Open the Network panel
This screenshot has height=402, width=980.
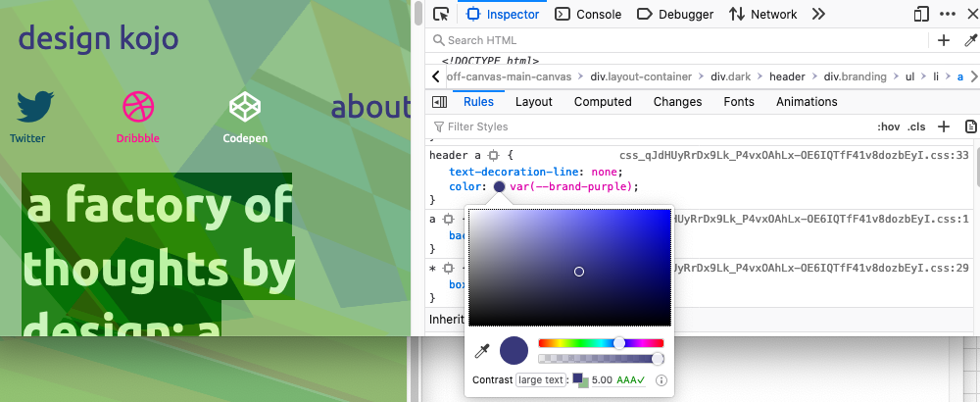coord(763,14)
